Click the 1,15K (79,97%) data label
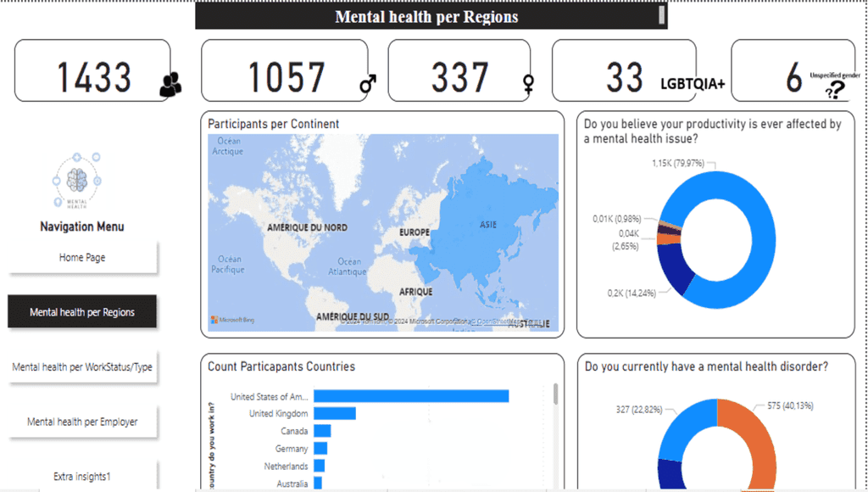The image size is (868, 492). [677, 163]
